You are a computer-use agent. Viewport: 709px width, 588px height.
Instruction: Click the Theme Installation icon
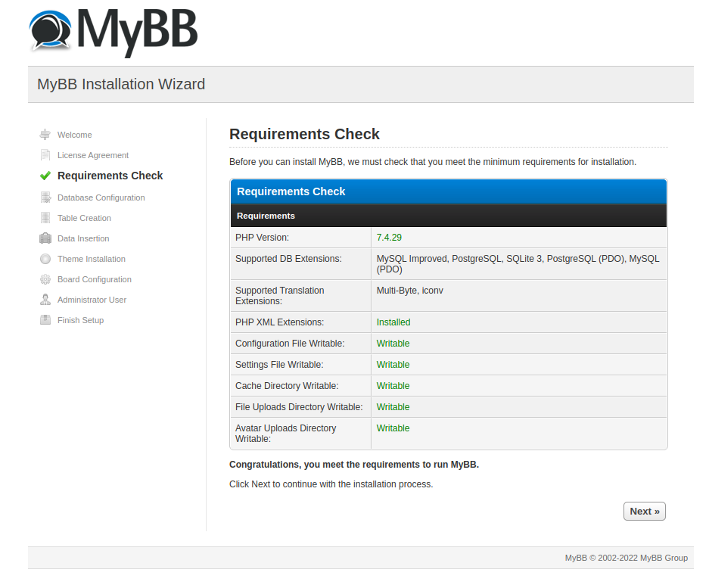(x=46, y=259)
